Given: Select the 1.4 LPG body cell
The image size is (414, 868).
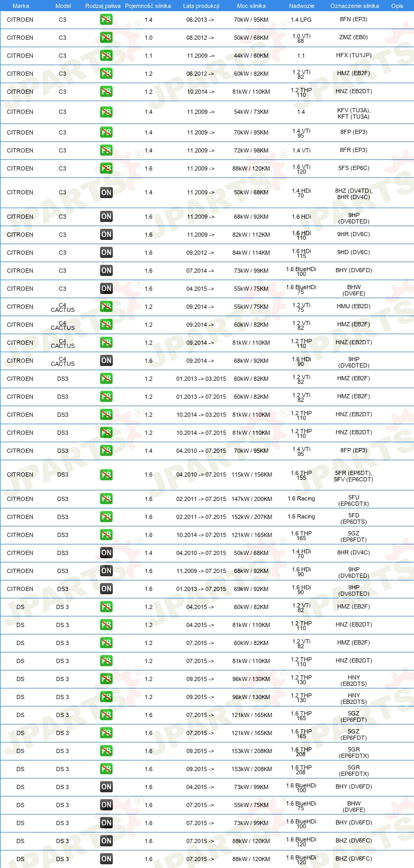Looking at the screenshot, I should [x=301, y=20].
